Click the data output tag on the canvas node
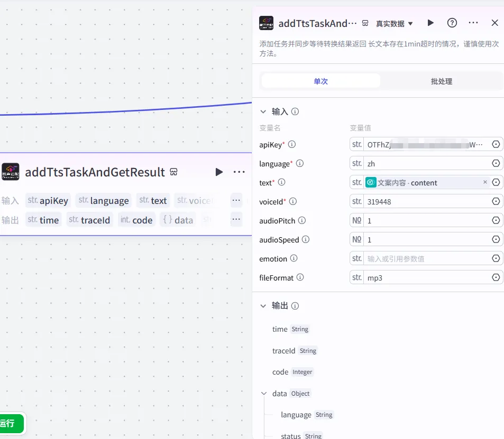The image size is (504, 439). pyautogui.click(x=178, y=220)
